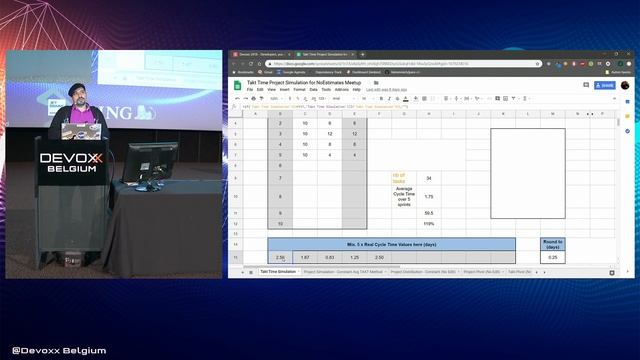This screenshot has height=360, width=640.
Task: Click the Print icon in the toolbar
Action: coord(253,98)
